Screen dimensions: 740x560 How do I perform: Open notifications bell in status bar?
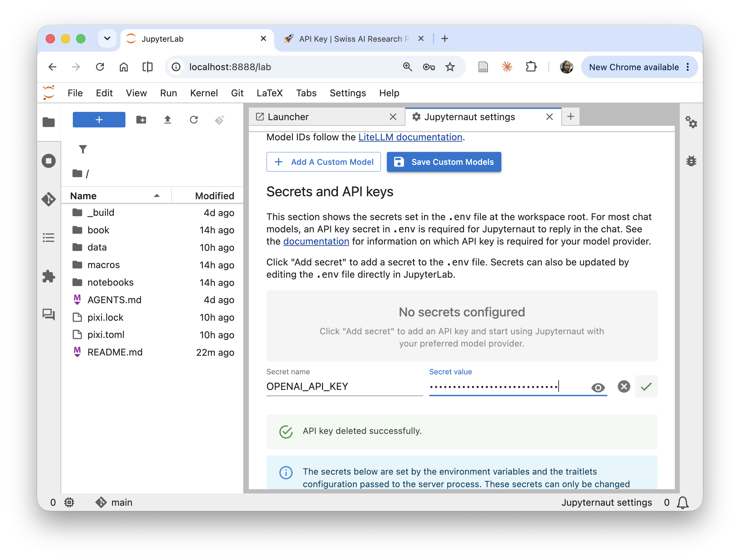(x=682, y=502)
